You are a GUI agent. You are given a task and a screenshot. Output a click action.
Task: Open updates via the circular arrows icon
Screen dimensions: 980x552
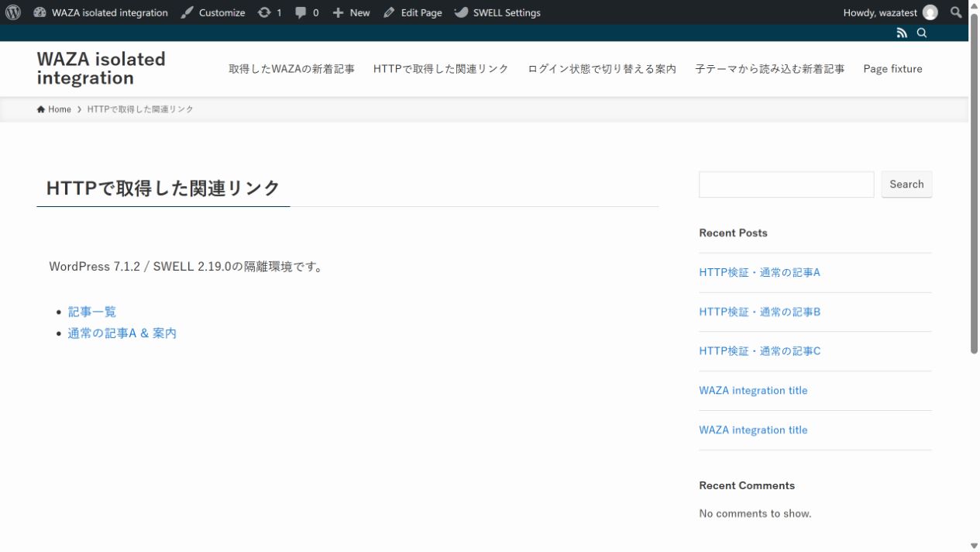point(265,12)
